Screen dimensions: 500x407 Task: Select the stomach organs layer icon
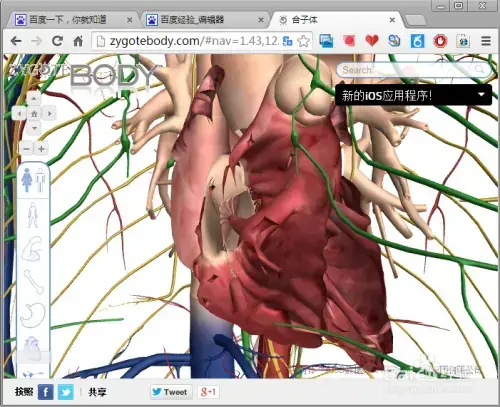pos(33,315)
